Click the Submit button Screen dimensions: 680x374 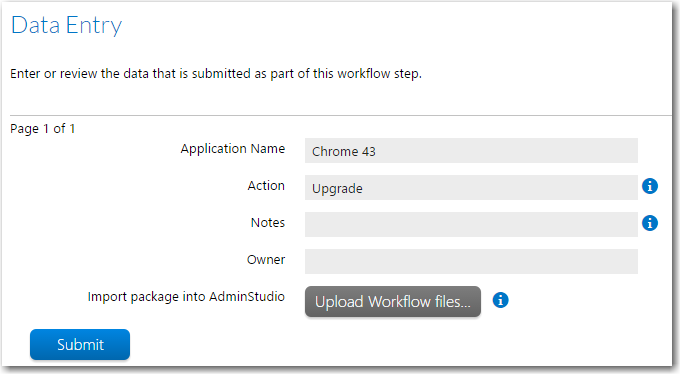tap(80, 344)
